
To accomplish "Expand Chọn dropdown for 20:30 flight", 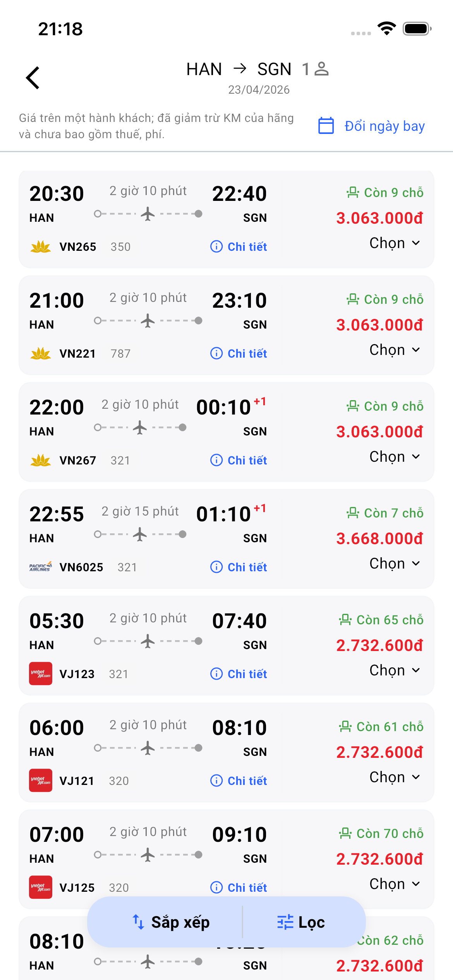I will (x=395, y=243).
